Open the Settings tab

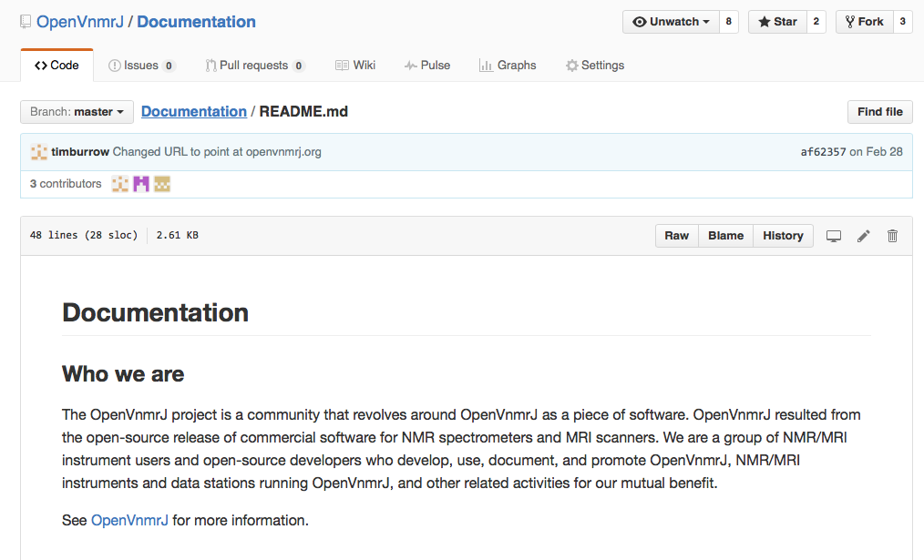(x=595, y=66)
